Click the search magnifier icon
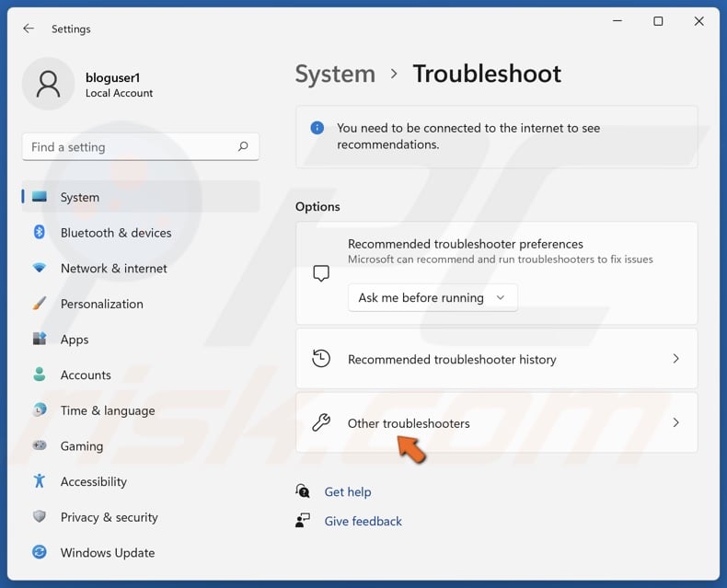 pos(243,146)
